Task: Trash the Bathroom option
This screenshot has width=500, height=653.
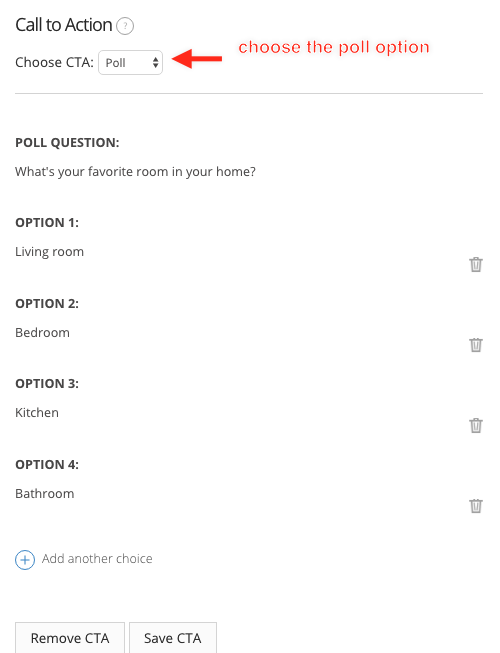Action: (476, 506)
